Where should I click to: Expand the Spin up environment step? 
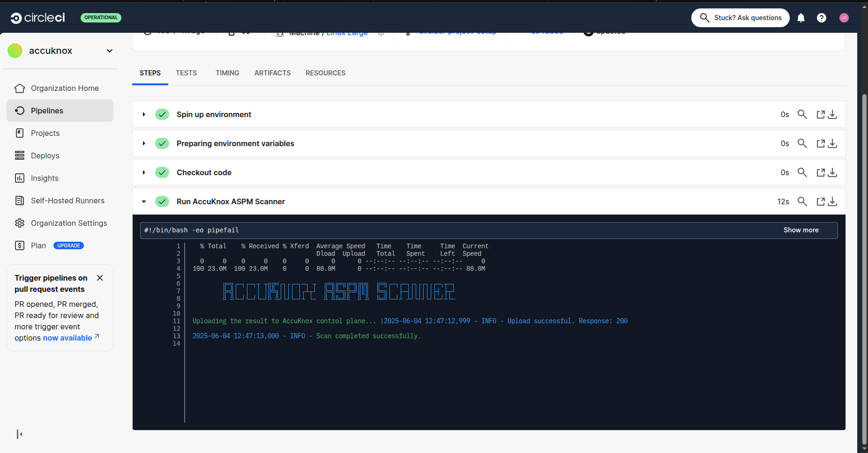pos(144,114)
